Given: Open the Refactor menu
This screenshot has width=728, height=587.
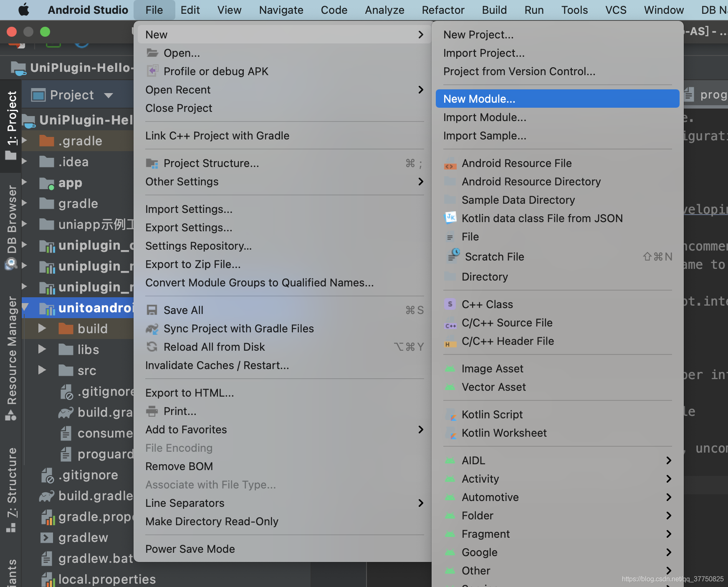Looking at the screenshot, I should point(443,10).
